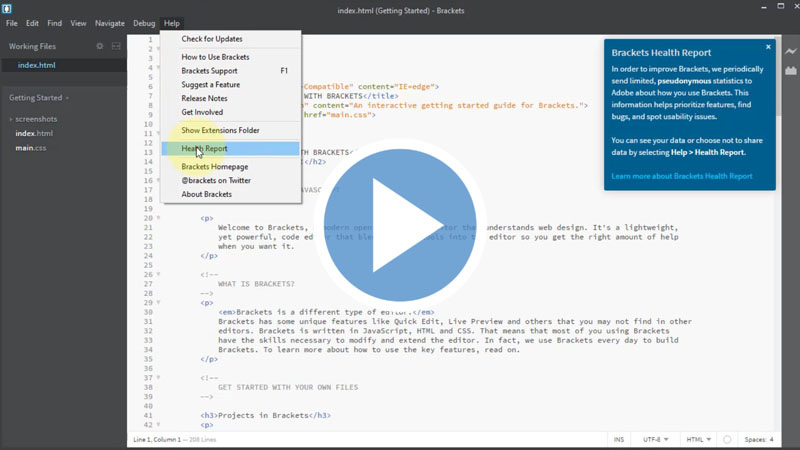Open the Getting Started project dropdown

(x=39, y=98)
